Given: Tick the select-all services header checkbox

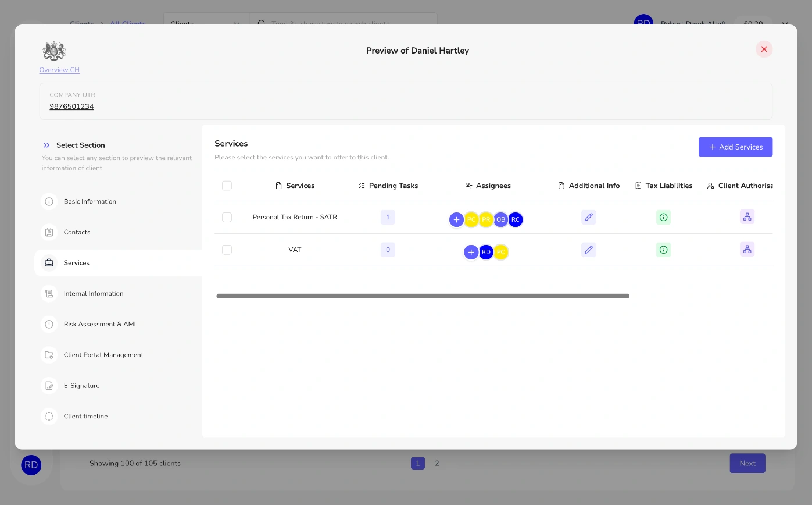Looking at the screenshot, I should click(x=227, y=186).
